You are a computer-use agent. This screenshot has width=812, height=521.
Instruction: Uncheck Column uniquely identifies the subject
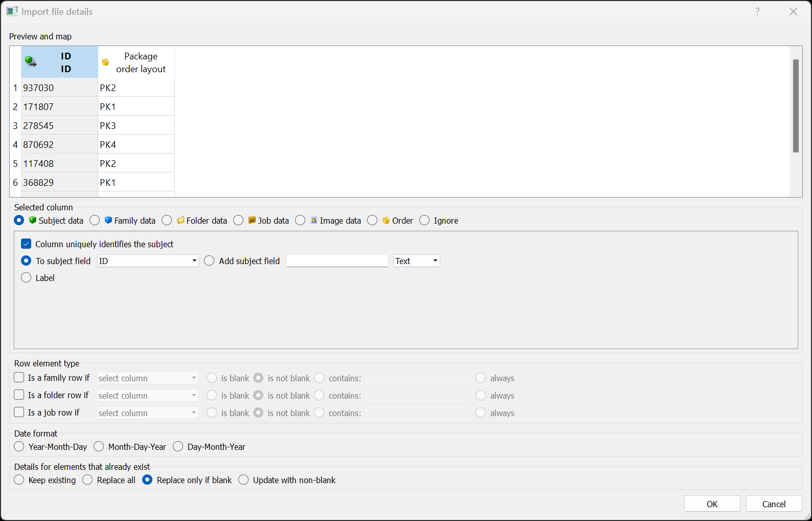click(x=26, y=244)
